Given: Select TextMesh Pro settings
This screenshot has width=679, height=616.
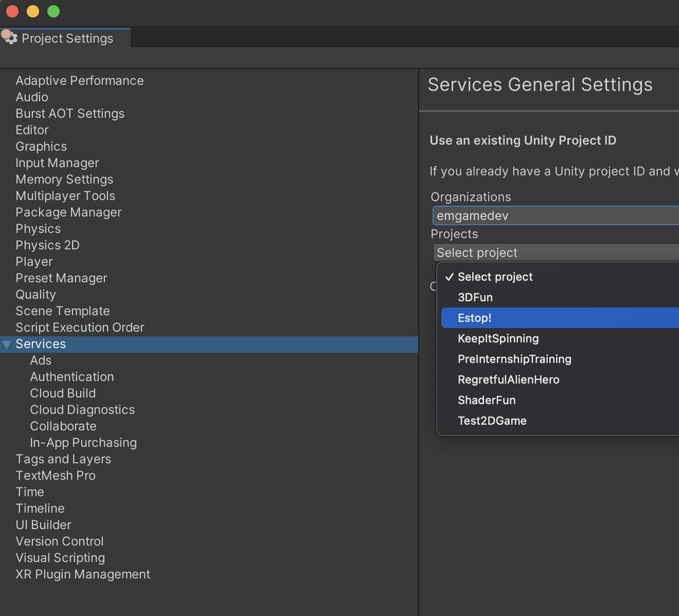Looking at the screenshot, I should (x=56, y=476).
